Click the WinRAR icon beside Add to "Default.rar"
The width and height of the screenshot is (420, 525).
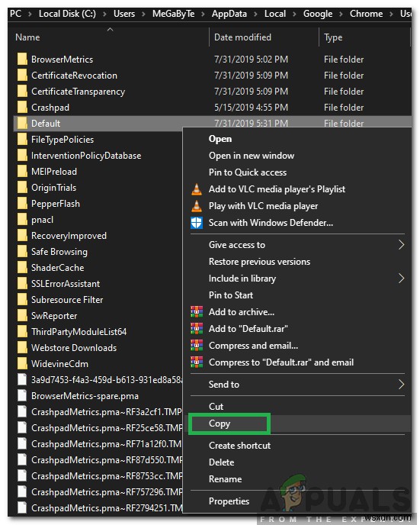coord(197,328)
